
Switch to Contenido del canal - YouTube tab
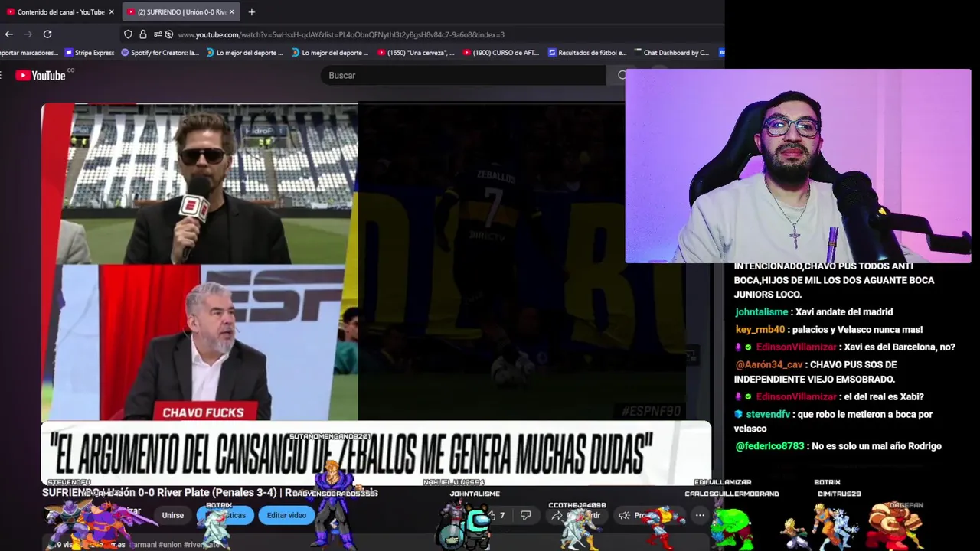click(60, 12)
